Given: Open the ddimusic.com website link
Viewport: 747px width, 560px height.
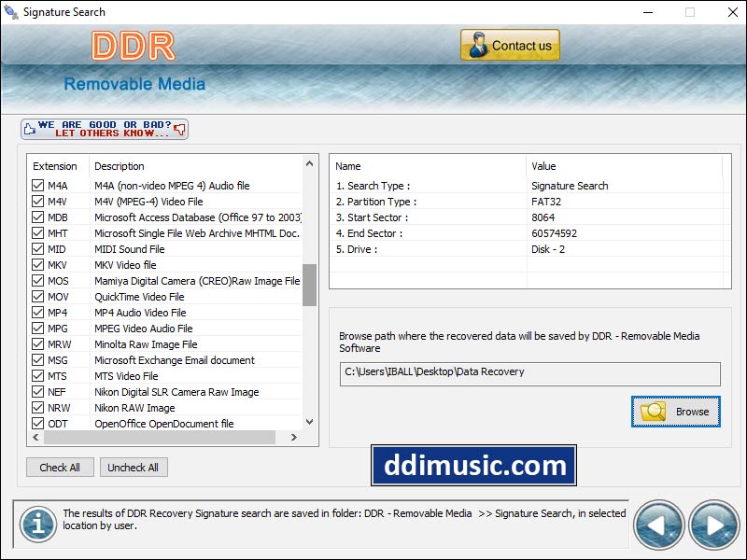Looking at the screenshot, I should click(x=475, y=465).
